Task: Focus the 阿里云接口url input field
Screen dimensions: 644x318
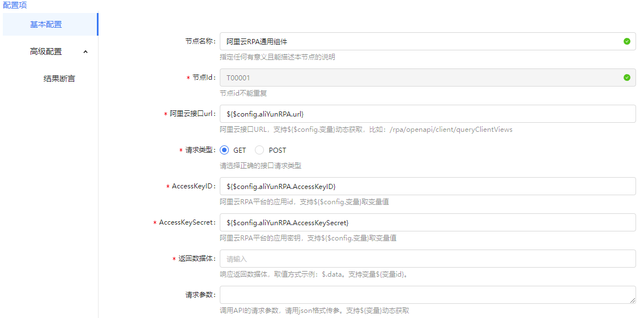Action: coord(428,114)
